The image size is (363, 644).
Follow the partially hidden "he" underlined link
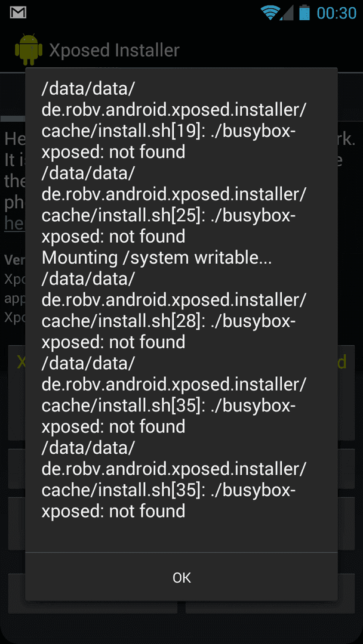coord(14,224)
